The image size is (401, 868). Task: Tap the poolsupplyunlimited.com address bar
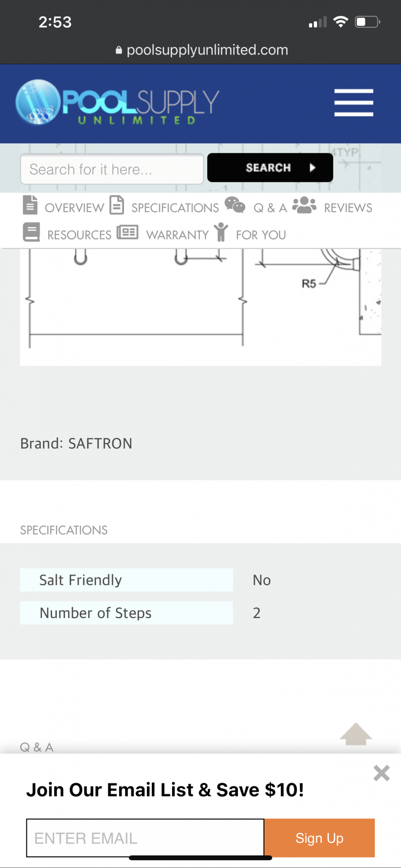pos(202,50)
